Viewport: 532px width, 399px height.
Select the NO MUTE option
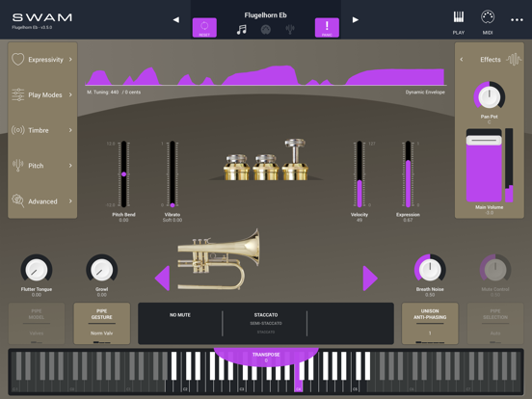pos(180,315)
